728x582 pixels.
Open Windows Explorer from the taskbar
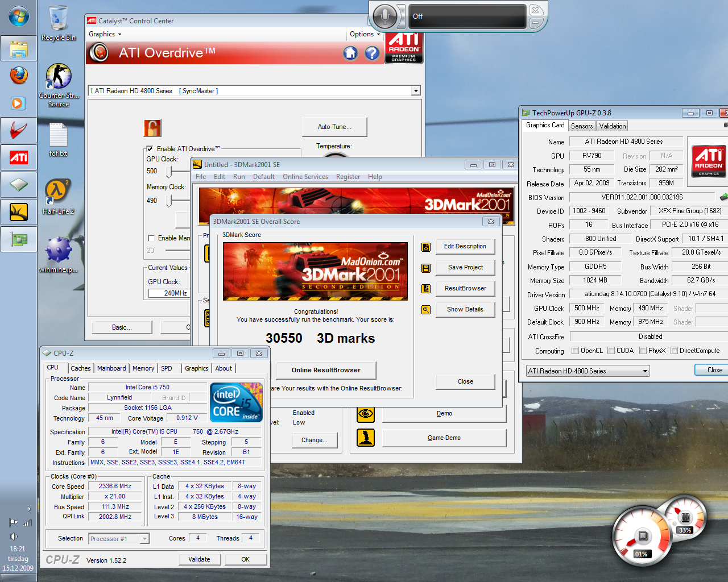click(x=18, y=49)
